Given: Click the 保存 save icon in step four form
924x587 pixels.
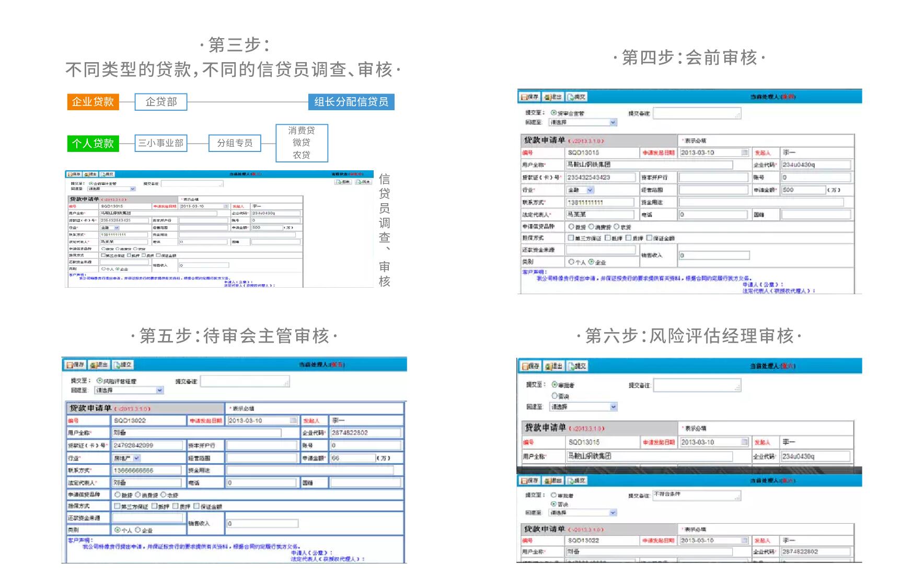Looking at the screenshot, I should (530, 97).
